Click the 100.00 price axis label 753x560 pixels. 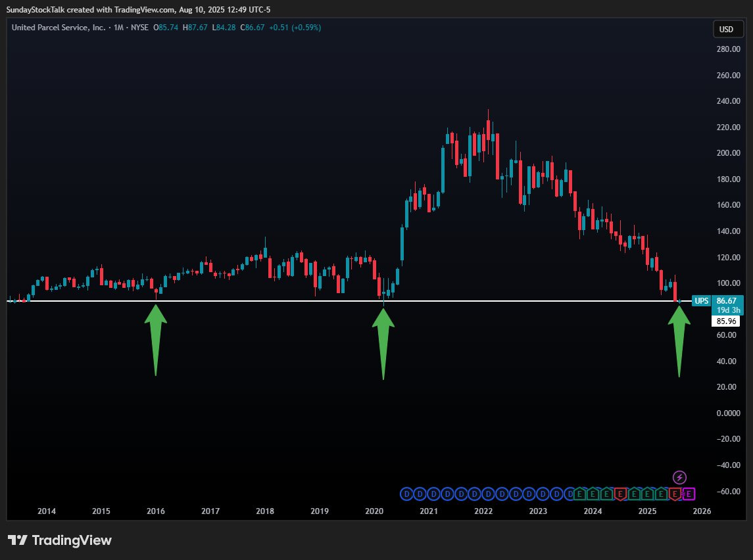pyautogui.click(x=728, y=283)
